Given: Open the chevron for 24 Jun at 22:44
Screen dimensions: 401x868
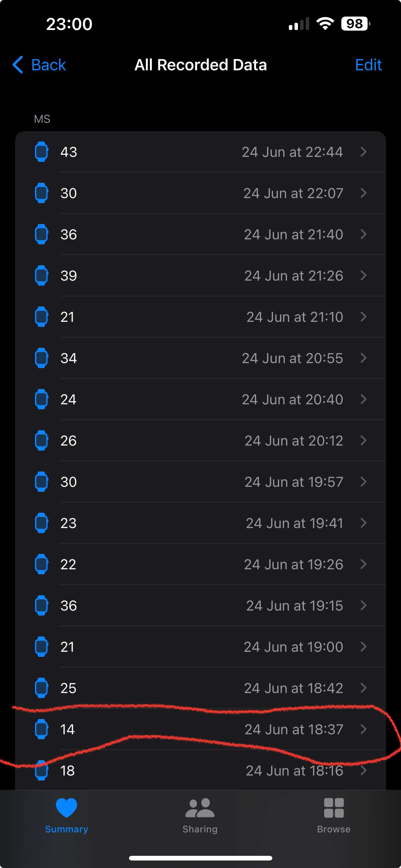Looking at the screenshot, I should [x=363, y=152].
